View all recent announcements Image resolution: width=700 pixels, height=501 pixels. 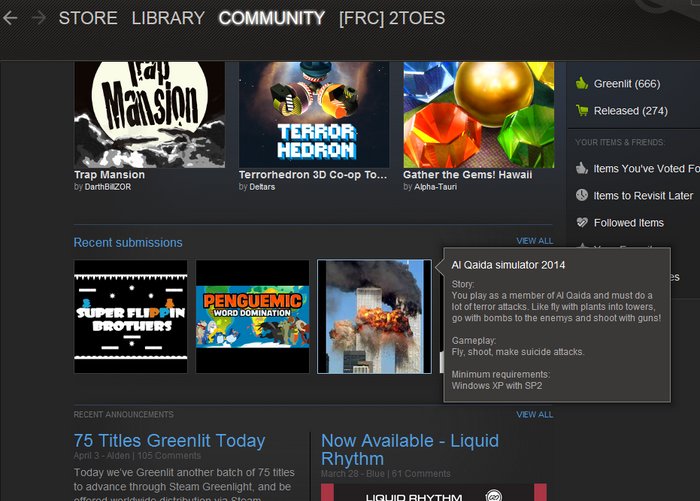point(535,414)
